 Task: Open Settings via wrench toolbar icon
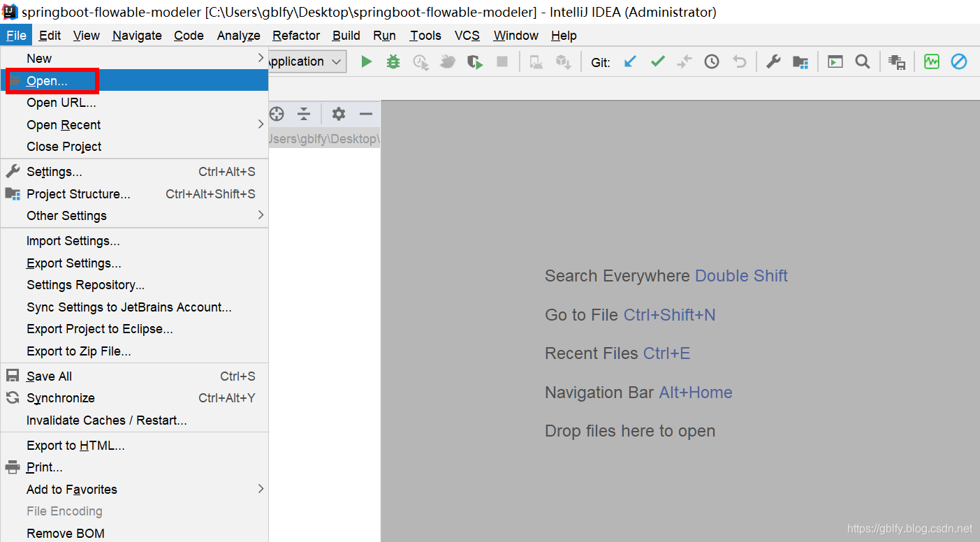click(x=773, y=61)
